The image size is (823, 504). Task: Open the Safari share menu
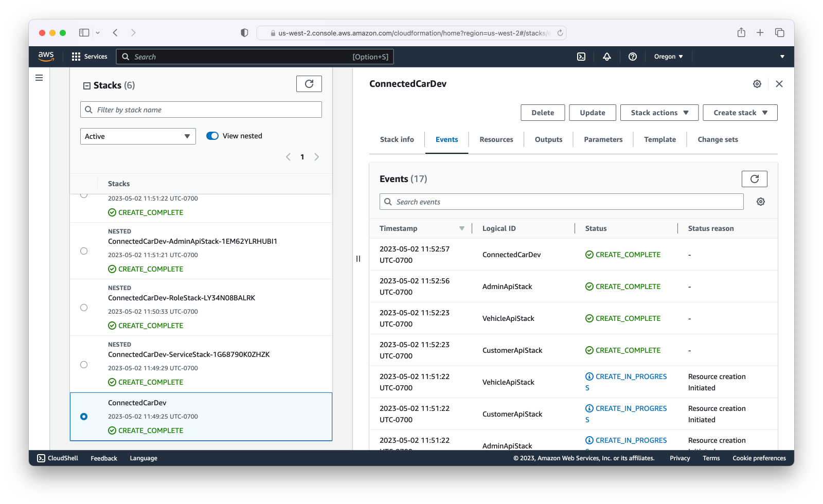pyautogui.click(x=741, y=32)
